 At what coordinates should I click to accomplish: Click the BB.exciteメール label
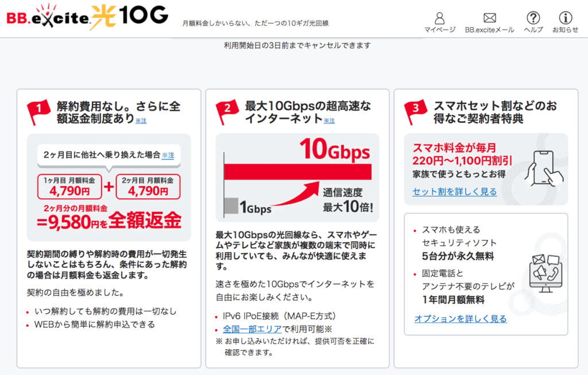pos(489,30)
